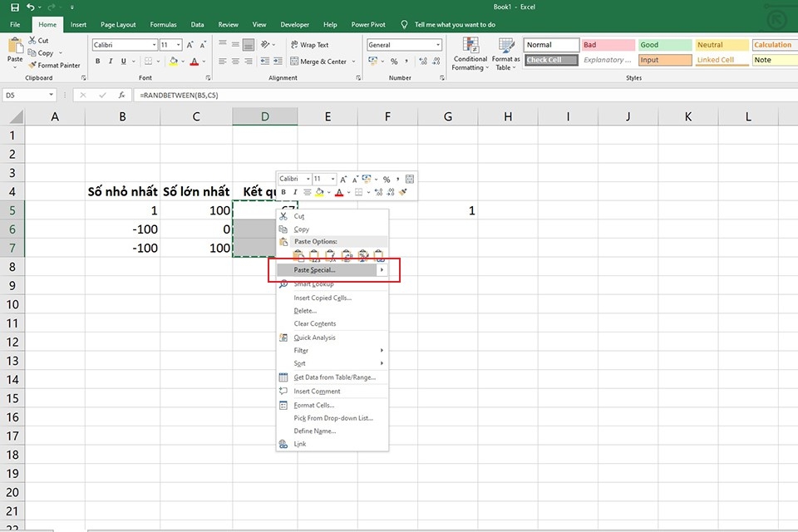Choose Format Cells from context menu

tap(314, 406)
